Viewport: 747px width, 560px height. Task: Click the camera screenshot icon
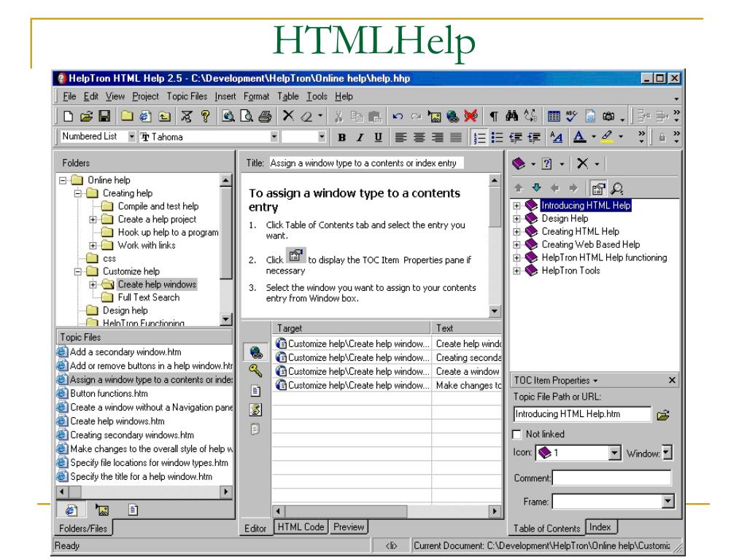[608, 116]
